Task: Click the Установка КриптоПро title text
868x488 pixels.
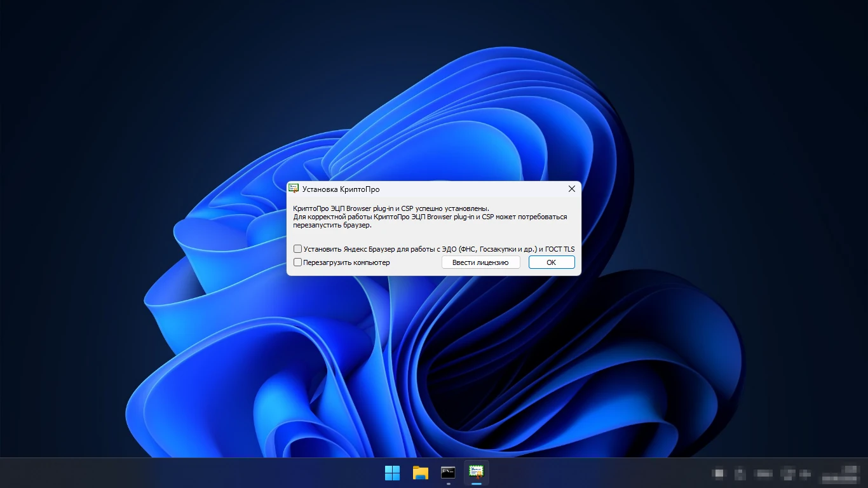Action: click(x=341, y=189)
